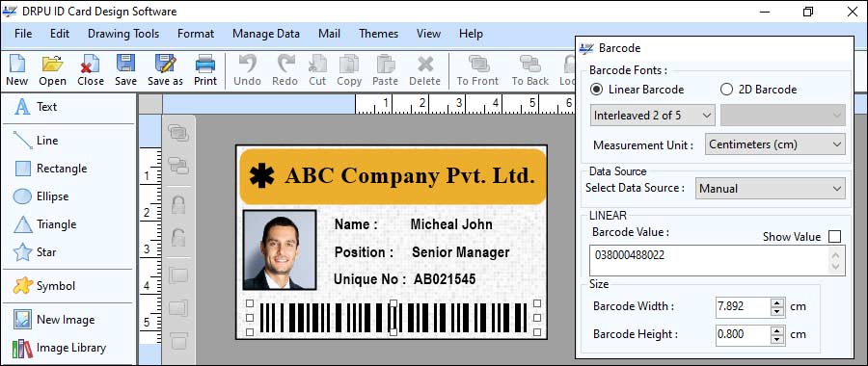Click the Delete toolbar icon
This screenshot has width=868, height=366.
tap(425, 65)
